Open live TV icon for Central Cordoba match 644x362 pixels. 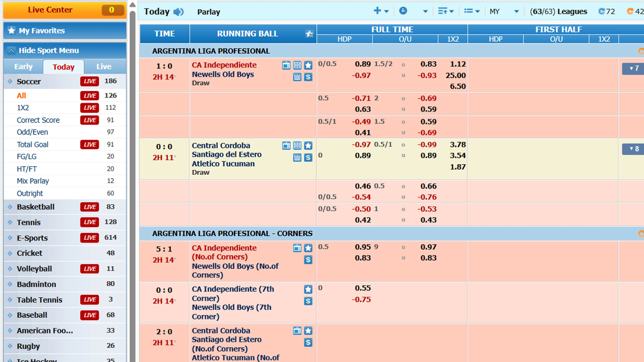coord(286,146)
